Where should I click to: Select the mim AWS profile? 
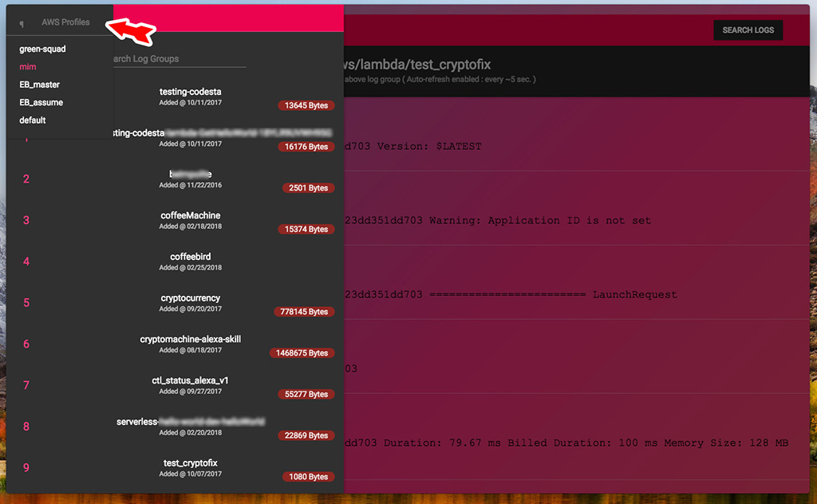(28, 67)
